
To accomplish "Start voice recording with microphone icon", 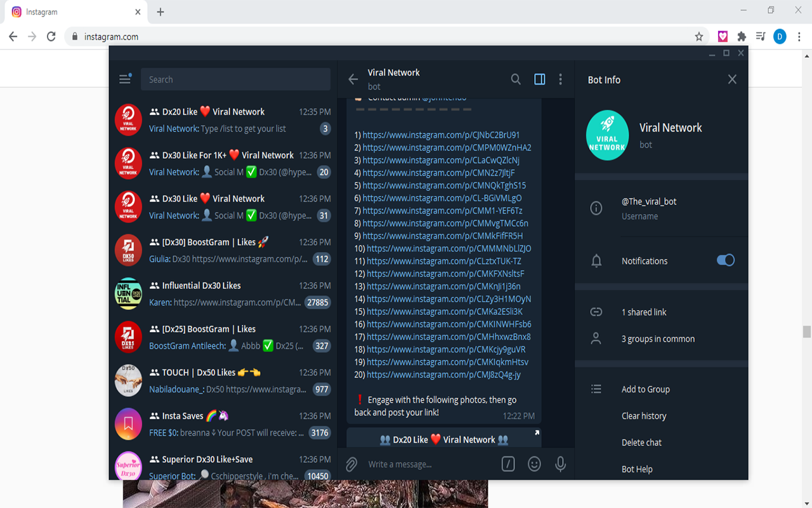I will click(561, 464).
